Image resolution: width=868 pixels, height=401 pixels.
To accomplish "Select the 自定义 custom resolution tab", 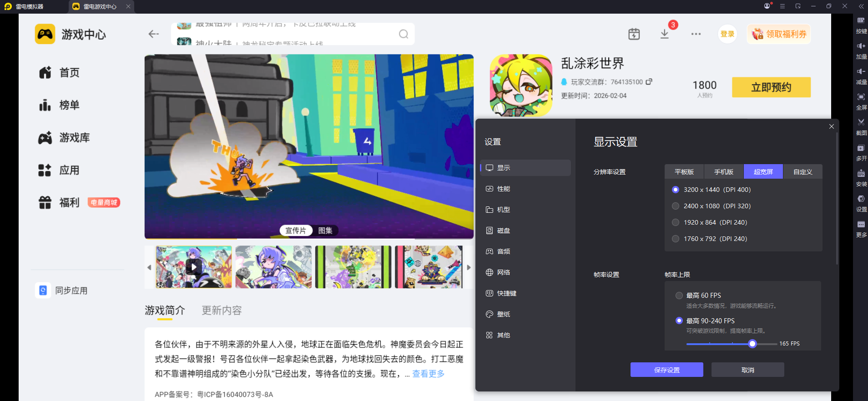I will click(803, 171).
